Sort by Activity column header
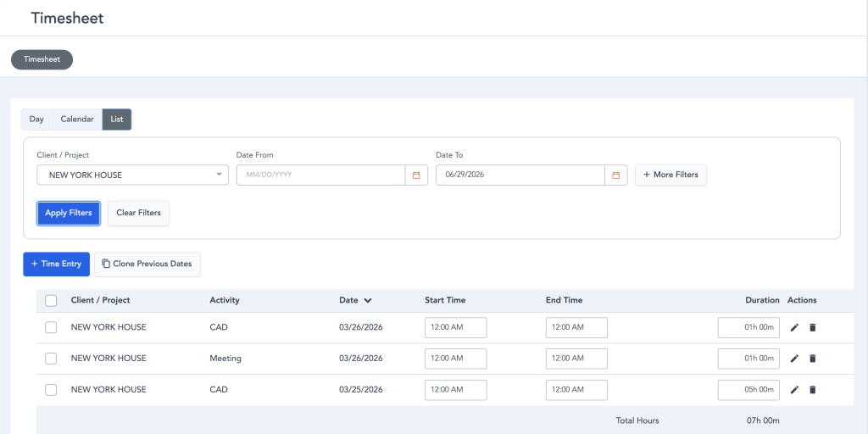The height and width of the screenshot is (434, 868). 224,300
